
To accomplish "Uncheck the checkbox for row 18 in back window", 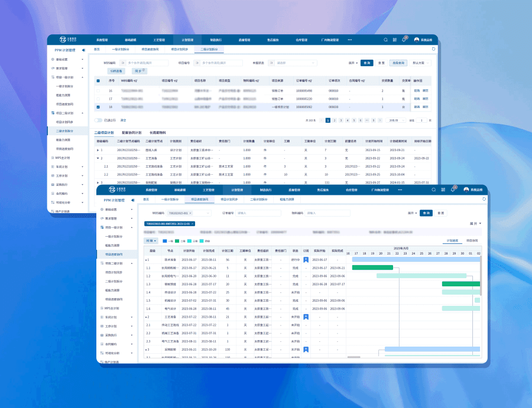I will (98, 107).
